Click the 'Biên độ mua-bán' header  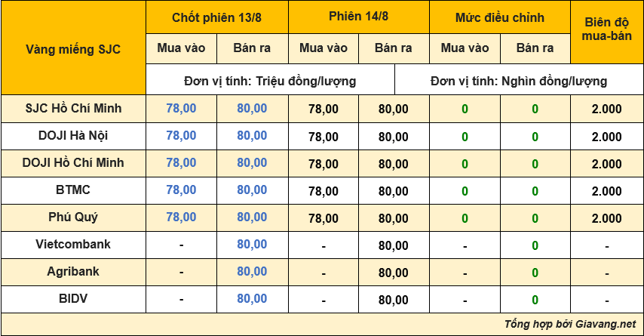pos(606,29)
